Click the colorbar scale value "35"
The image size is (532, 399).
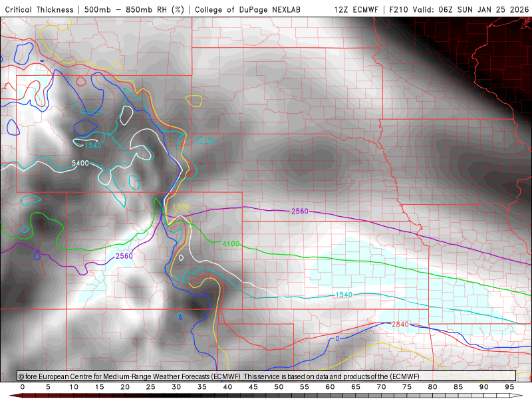click(202, 387)
